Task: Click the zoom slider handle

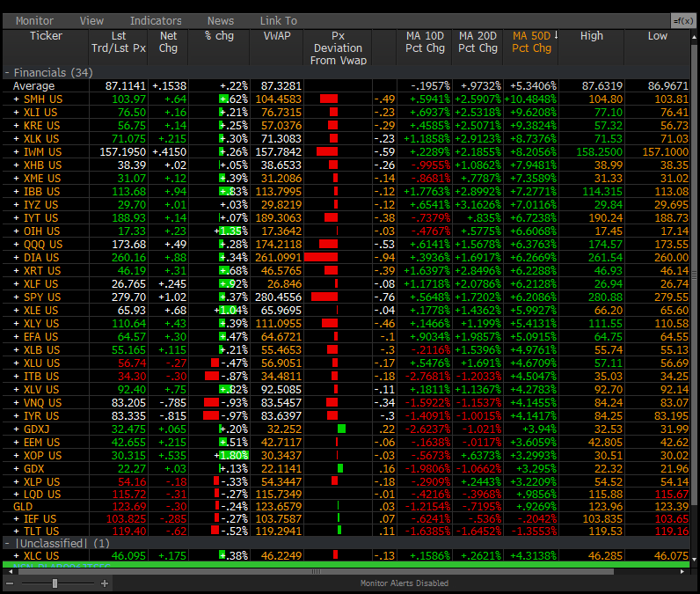Action: tap(55, 583)
